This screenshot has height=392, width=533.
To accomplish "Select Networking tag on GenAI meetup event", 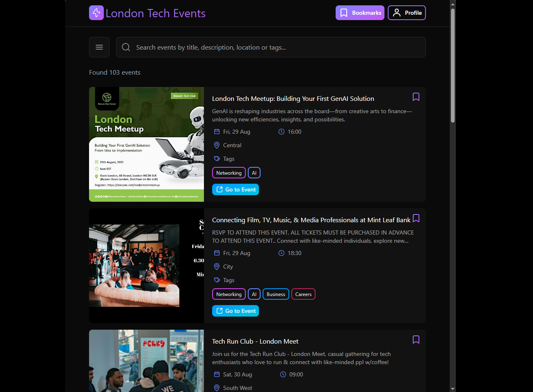I will point(229,173).
